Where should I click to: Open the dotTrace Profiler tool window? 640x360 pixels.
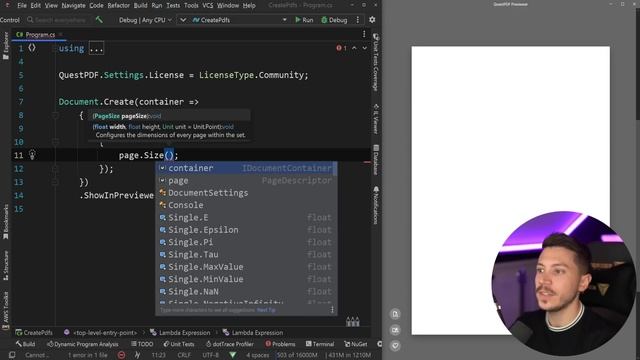pos(230,344)
